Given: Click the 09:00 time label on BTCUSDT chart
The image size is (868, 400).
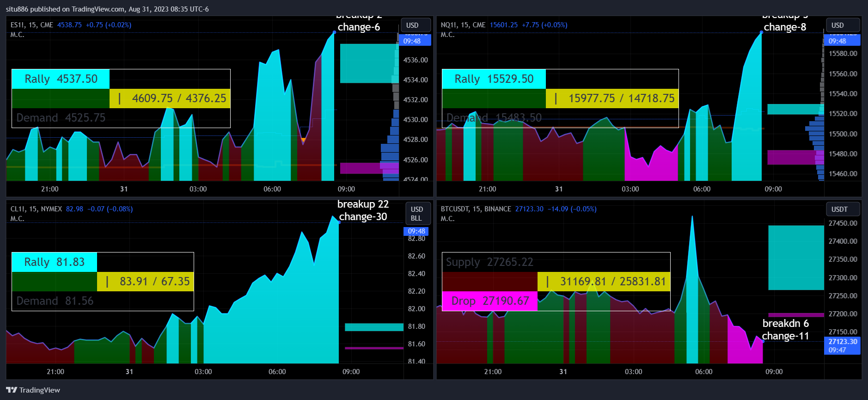Looking at the screenshot, I should 774,372.
